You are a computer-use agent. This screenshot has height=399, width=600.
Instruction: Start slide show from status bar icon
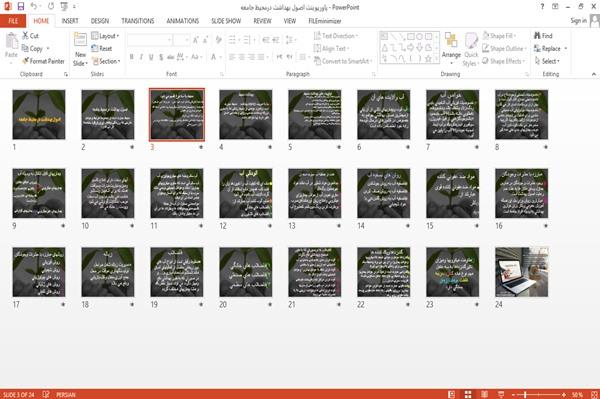pyautogui.click(x=501, y=394)
